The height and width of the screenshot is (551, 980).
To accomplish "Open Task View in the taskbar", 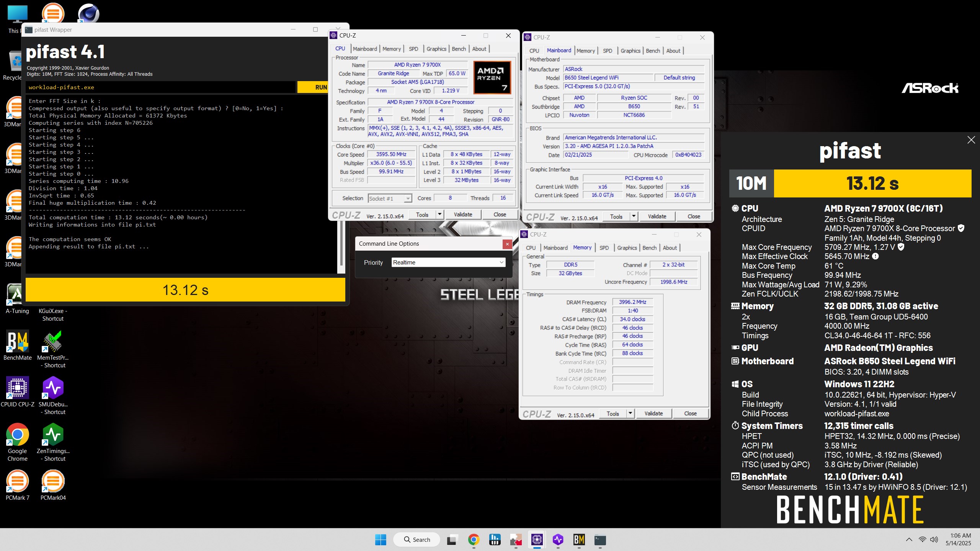I will point(452,540).
